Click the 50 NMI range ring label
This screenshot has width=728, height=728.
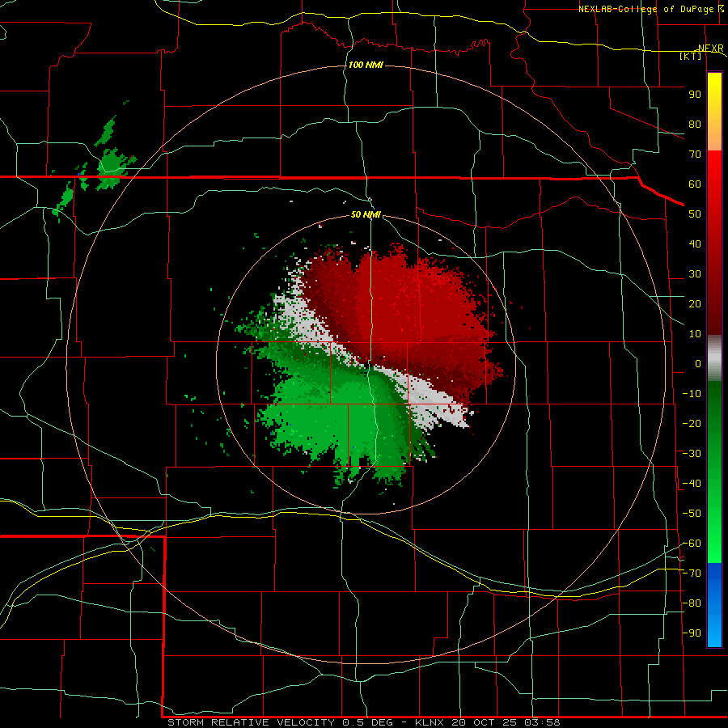tap(366, 214)
